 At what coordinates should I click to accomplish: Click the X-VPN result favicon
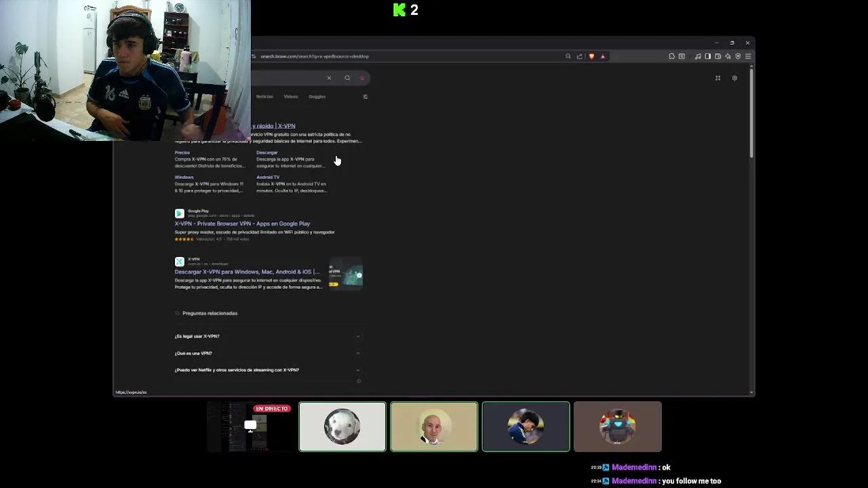click(x=179, y=262)
